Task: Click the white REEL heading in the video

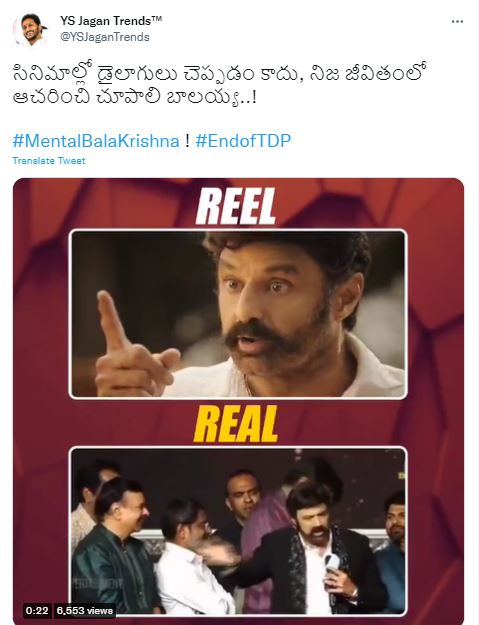Action: pyautogui.click(x=236, y=206)
